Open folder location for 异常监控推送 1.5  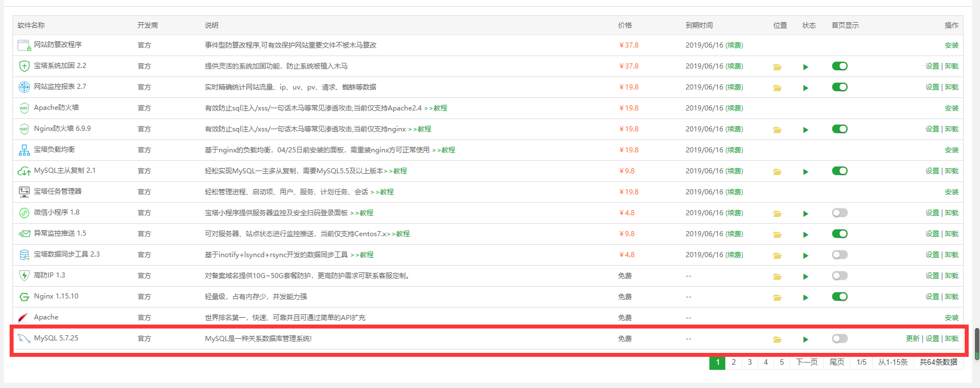tap(777, 234)
